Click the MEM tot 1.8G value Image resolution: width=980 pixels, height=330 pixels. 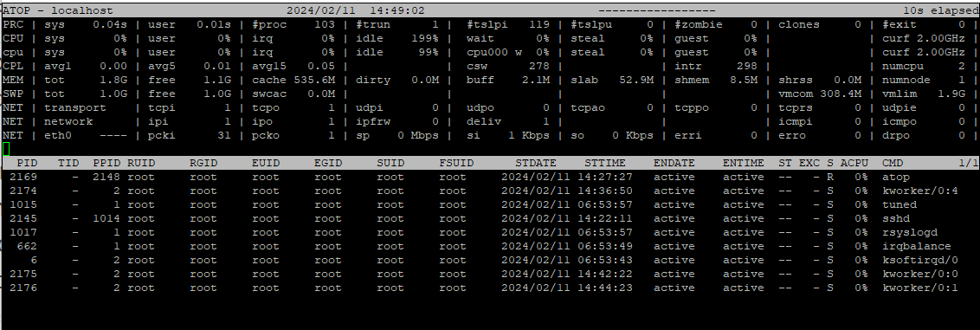[113, 80]
